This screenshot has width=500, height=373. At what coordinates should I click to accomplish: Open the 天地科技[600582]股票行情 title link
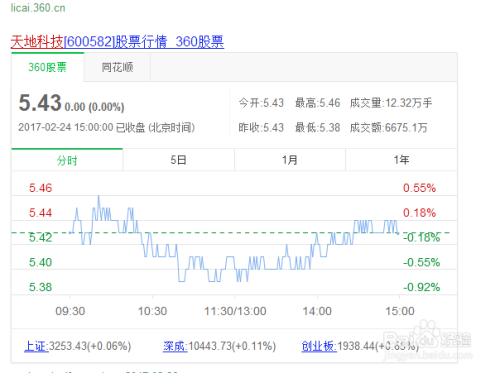click(x=117, y=42)
